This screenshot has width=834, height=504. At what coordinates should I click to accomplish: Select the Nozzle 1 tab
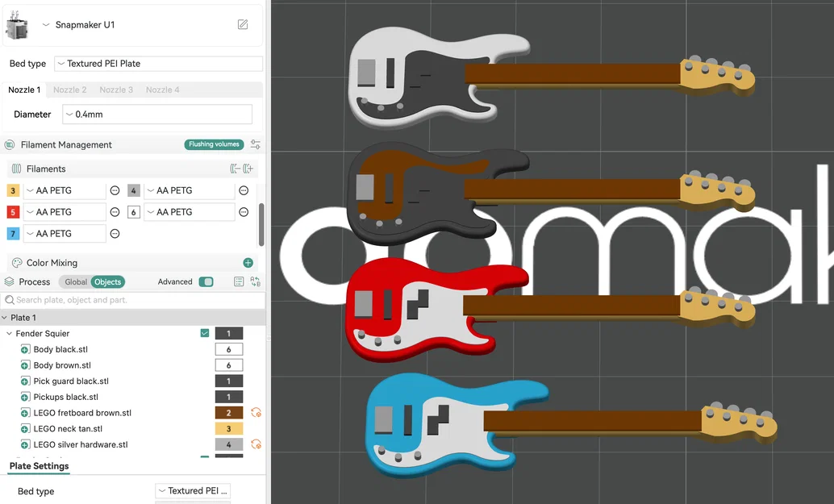tap(24, 90)
